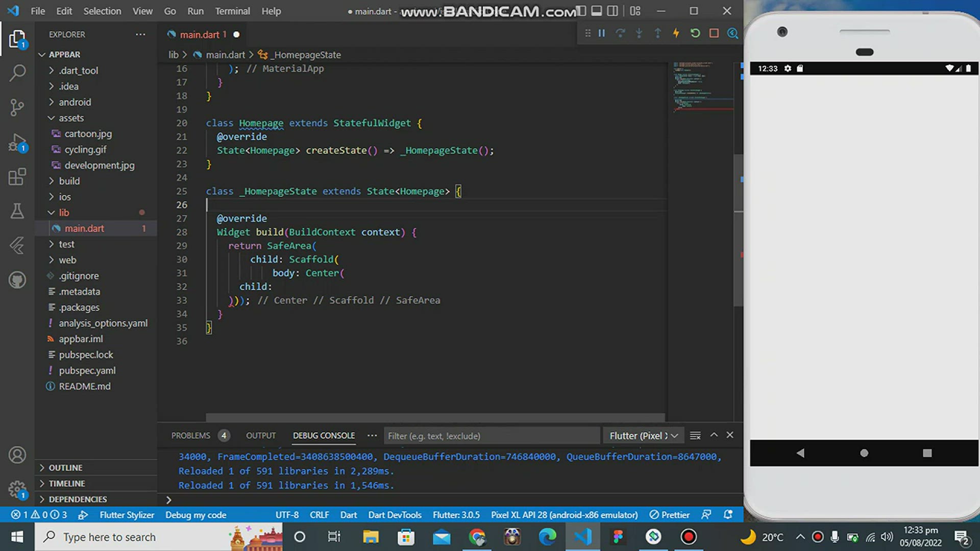Image resolution: width=980 pixels, height=551 pixels.
Task: Click Flutter Stylizer in status bar
Action: [x=127, y=515]
